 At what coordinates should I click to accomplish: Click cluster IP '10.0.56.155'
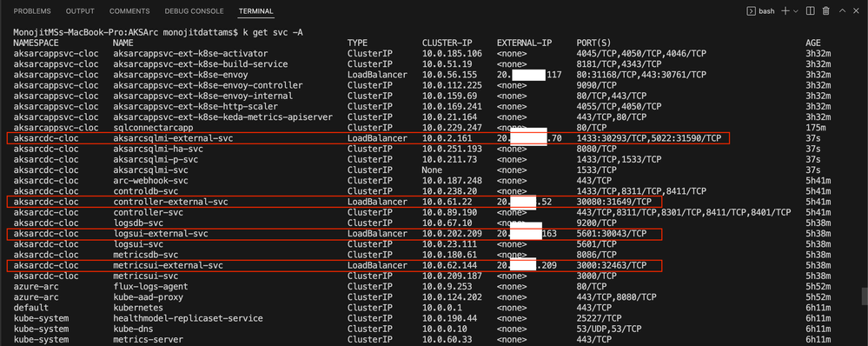click(449, 75)
